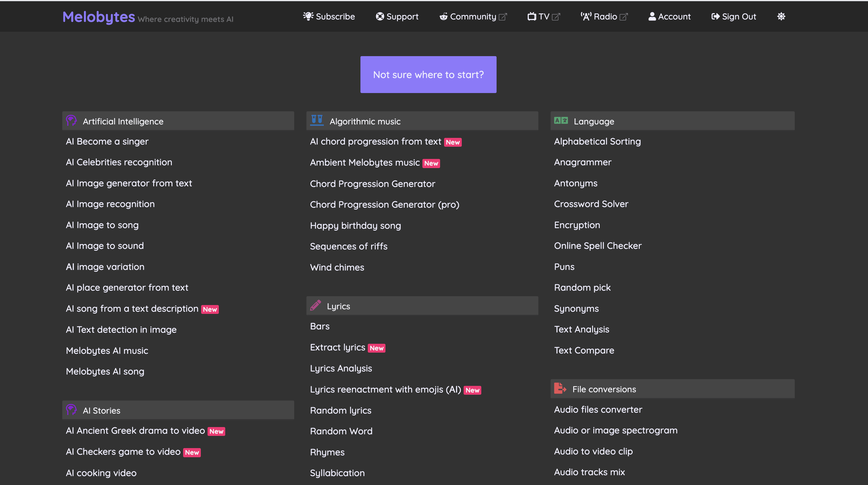868x485 pixels.
Task: Click the Artificial Intelligence head icon
Action: pyautogui.click(x=71, y=120)
